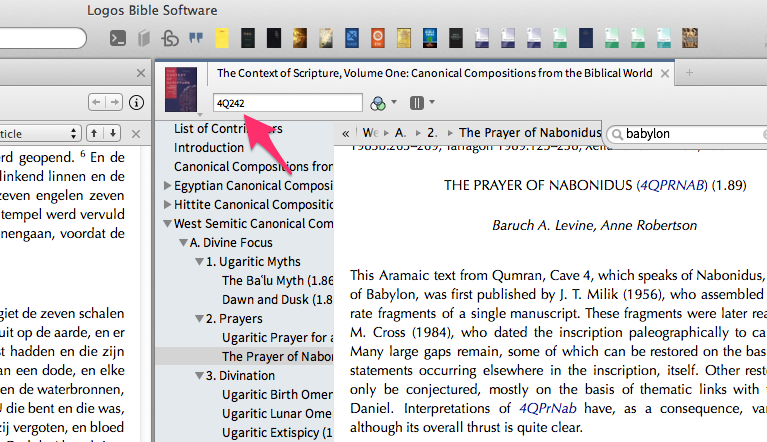
Task: Close the left panel tab
Action: click(141, 73)
